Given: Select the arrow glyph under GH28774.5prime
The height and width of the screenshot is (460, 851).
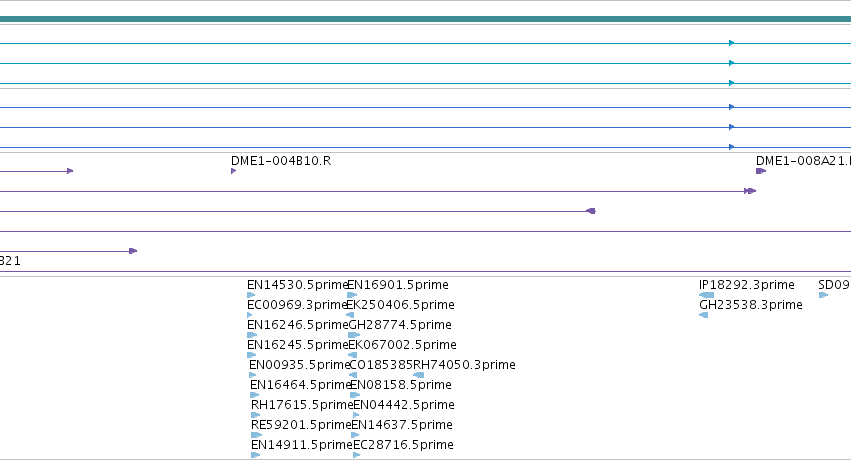Looking at the screenshot, I should click(x=354, y=335).
